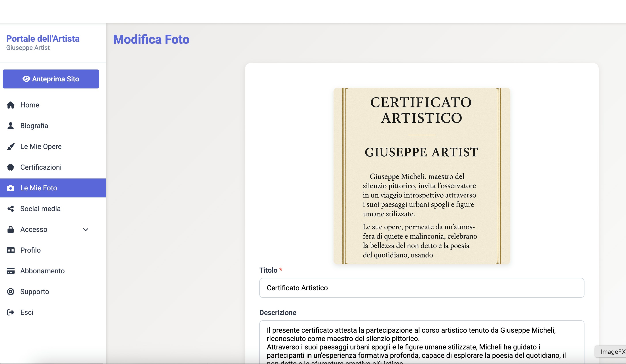Open the Supporto page

click(x=53, y=292)
